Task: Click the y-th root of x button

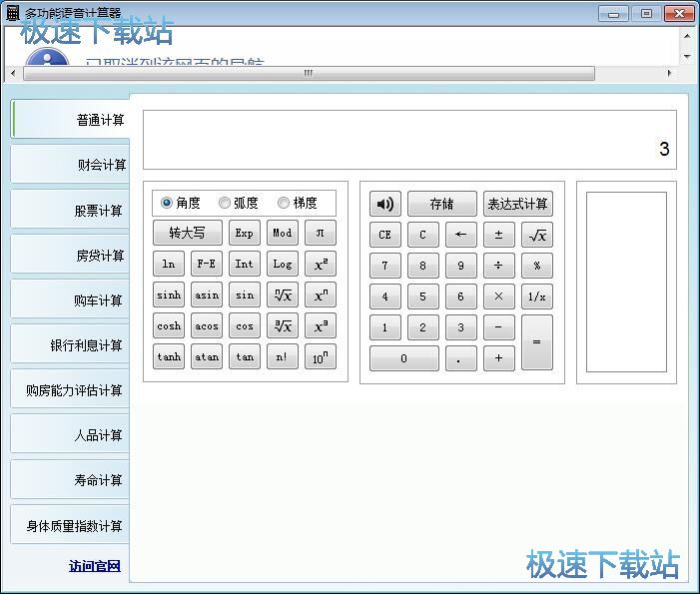Action: click(283, 295)
